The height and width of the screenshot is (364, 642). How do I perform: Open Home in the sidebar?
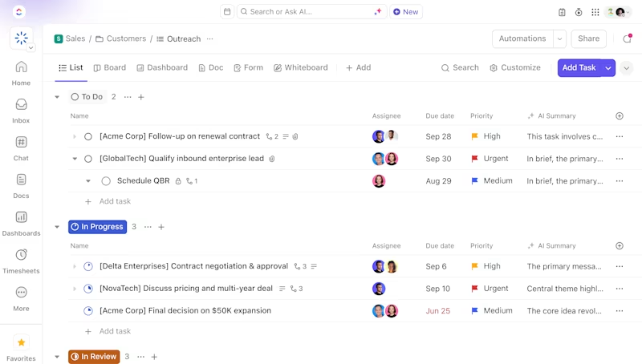21,73
